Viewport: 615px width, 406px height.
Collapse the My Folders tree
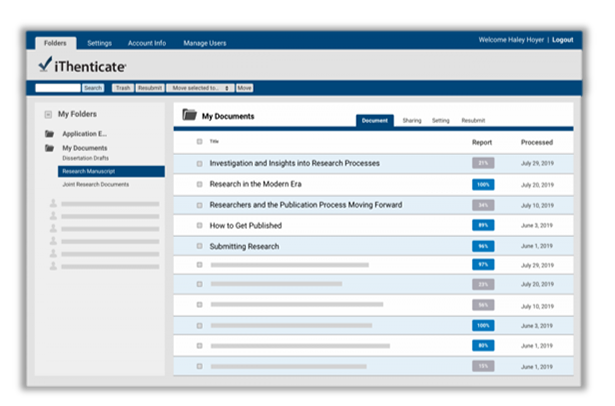[x=48, y=115]
